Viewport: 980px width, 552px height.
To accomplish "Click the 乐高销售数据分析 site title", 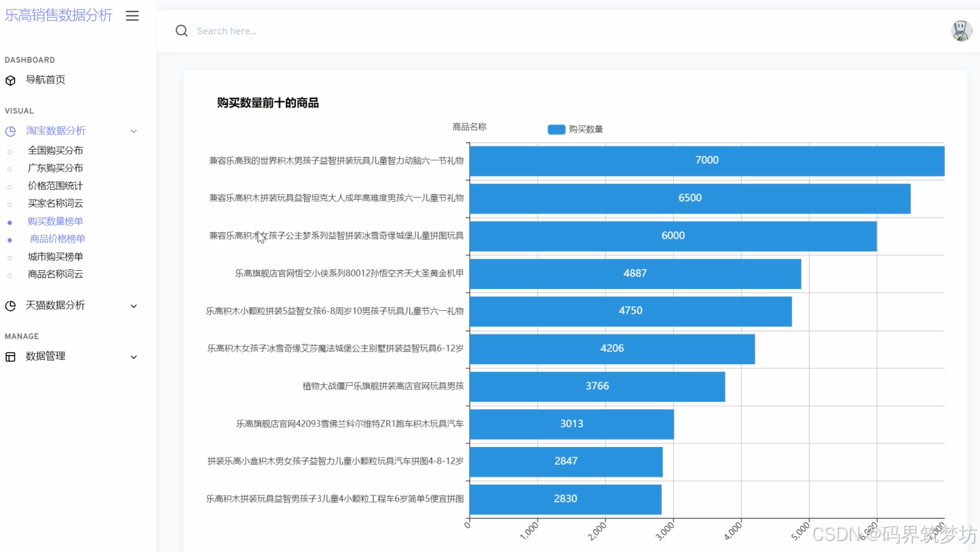I will pos(59,15).
